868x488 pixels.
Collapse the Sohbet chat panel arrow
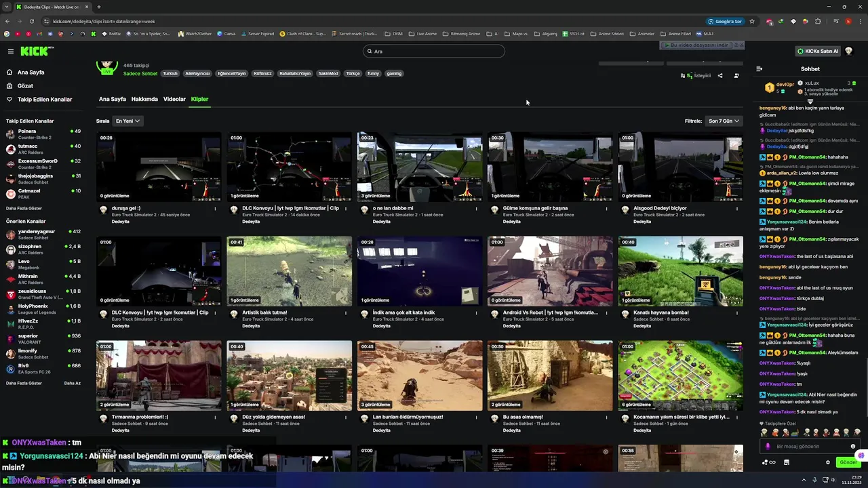point(759,68)
